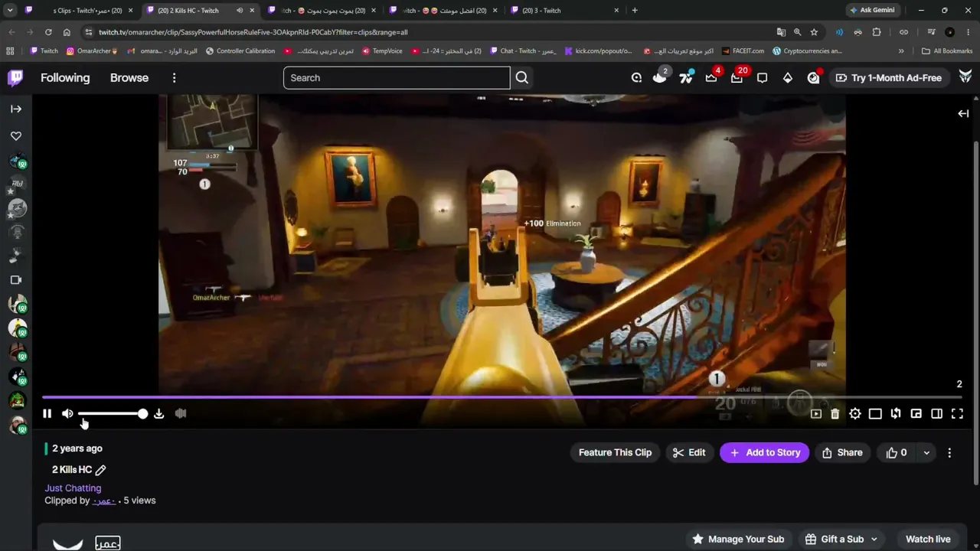Open the Chrome apps grid icon
Image resolution: width=980 pixels, height=551 pixels.
tap(10, 51)
